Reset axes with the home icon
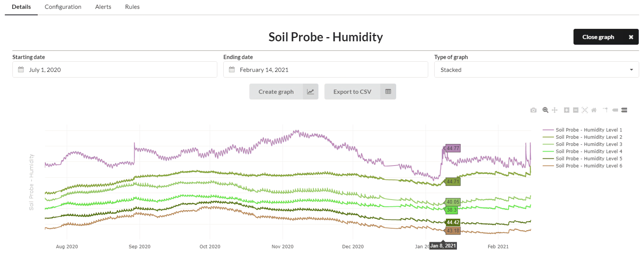Image resolution: width=644 pixels, height=255 pixels. pos(594,110)
